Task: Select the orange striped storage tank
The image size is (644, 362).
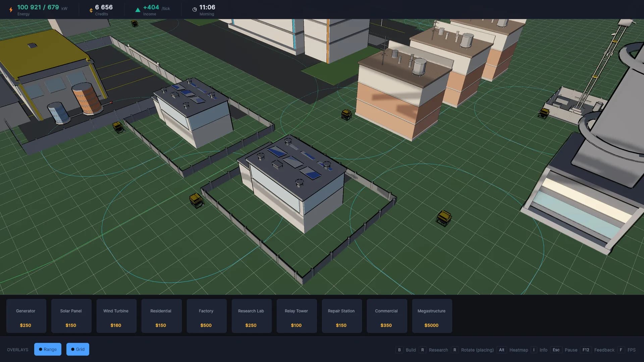Action: point(87,99)
